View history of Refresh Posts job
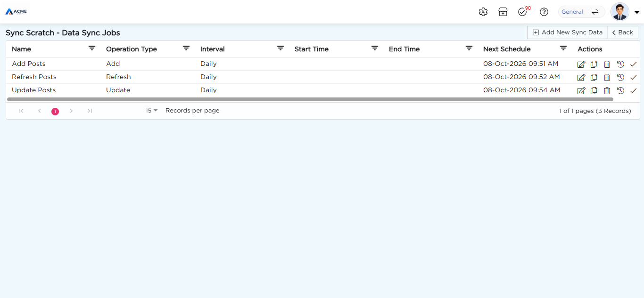This screenshot has width=644, height=298. click(620, 77)
